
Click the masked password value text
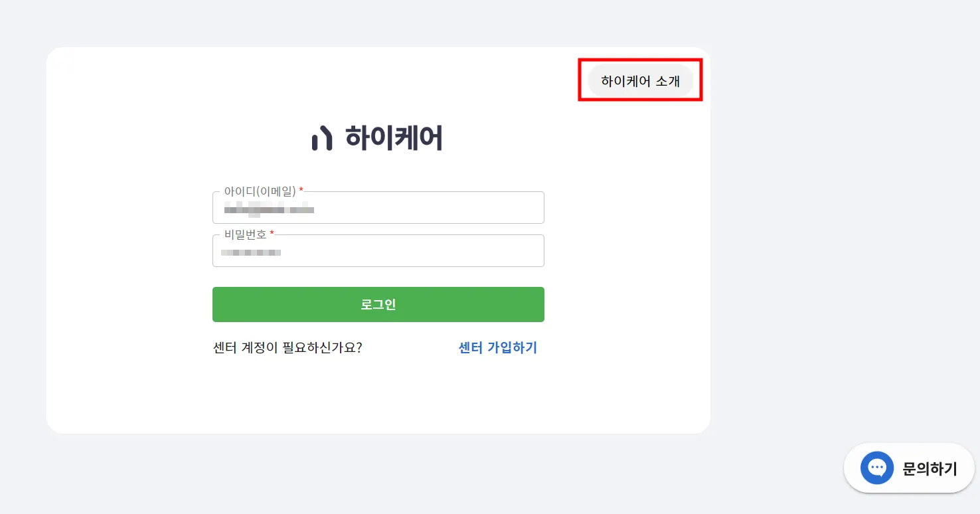[251, 252]
